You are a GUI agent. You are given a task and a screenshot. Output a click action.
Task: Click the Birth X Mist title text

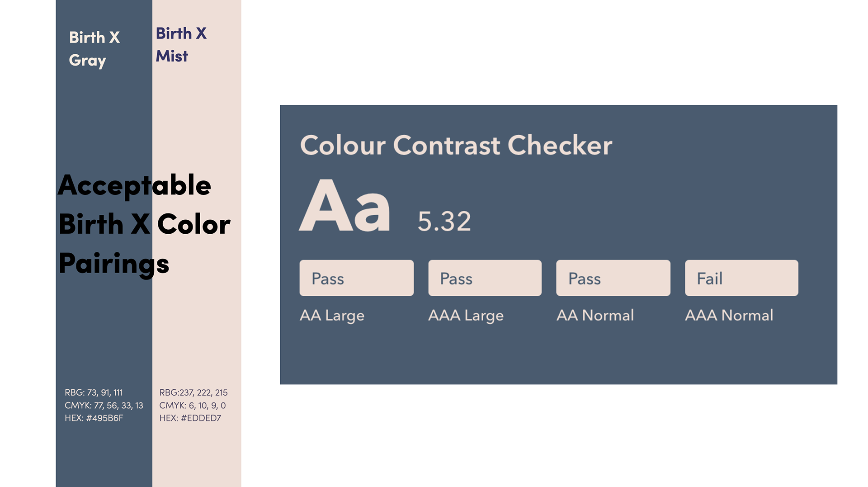point(181,44)
